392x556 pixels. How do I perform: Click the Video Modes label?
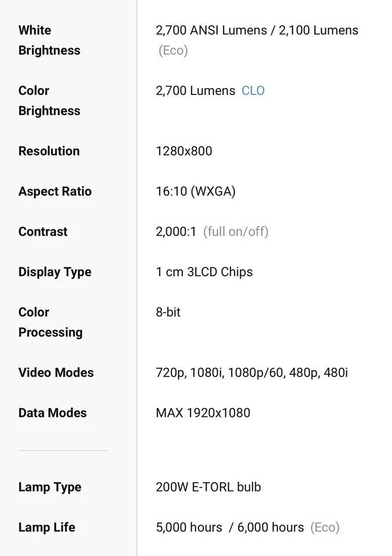click(56, 372)
